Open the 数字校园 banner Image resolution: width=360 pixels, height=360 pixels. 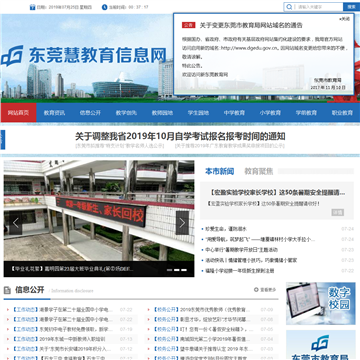pos(321,303)
